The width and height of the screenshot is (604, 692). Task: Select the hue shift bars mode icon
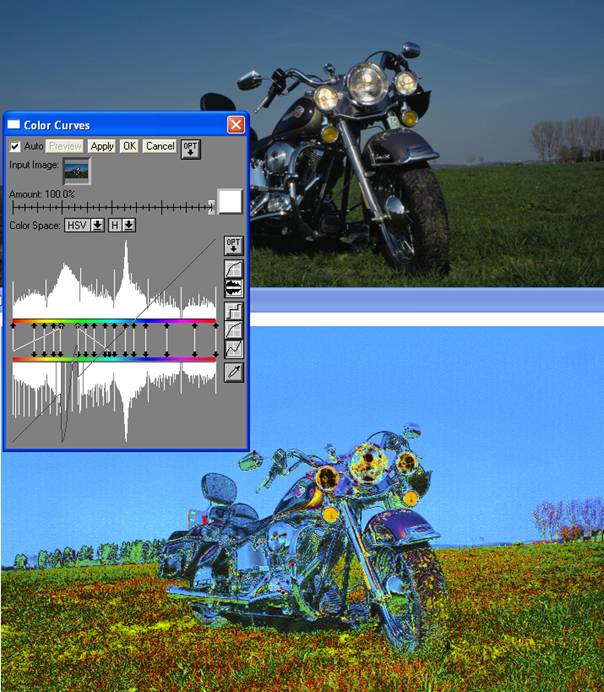coord(234,288)
